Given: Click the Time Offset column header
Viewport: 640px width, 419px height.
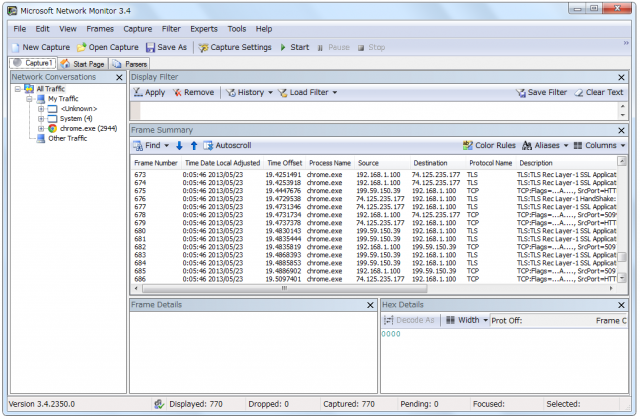Looking at the screenshot, I should point(284,163).
